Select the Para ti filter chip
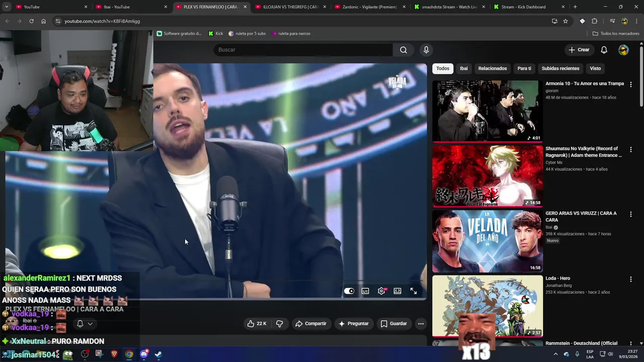The image size is (644, 362). pyautogui.click(x=524, y=68)
